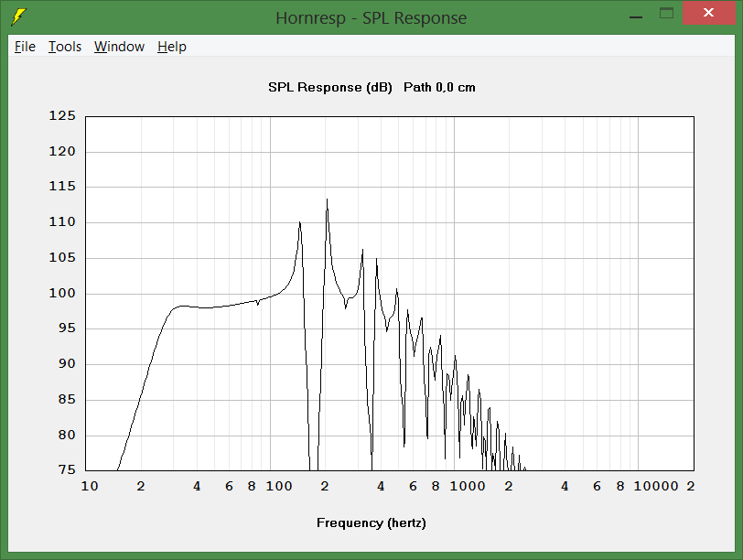Click the 90 dB y-axis label
This screenshot has height=560, width=743.
click(67, 363)
